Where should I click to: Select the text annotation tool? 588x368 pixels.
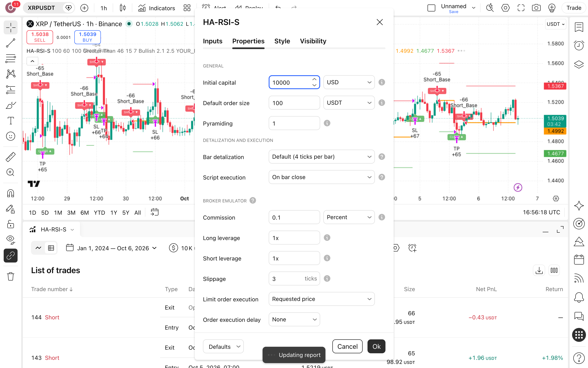coord(10,120)
